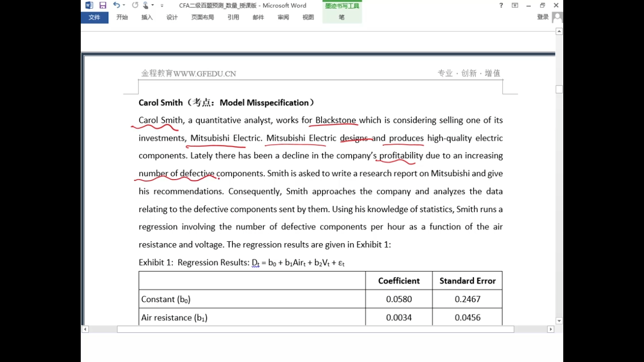The image size is (644, 362).
Task: Expand the Touch/Mouse mode dropdown arrow
Action: click(x=152, y=6)
